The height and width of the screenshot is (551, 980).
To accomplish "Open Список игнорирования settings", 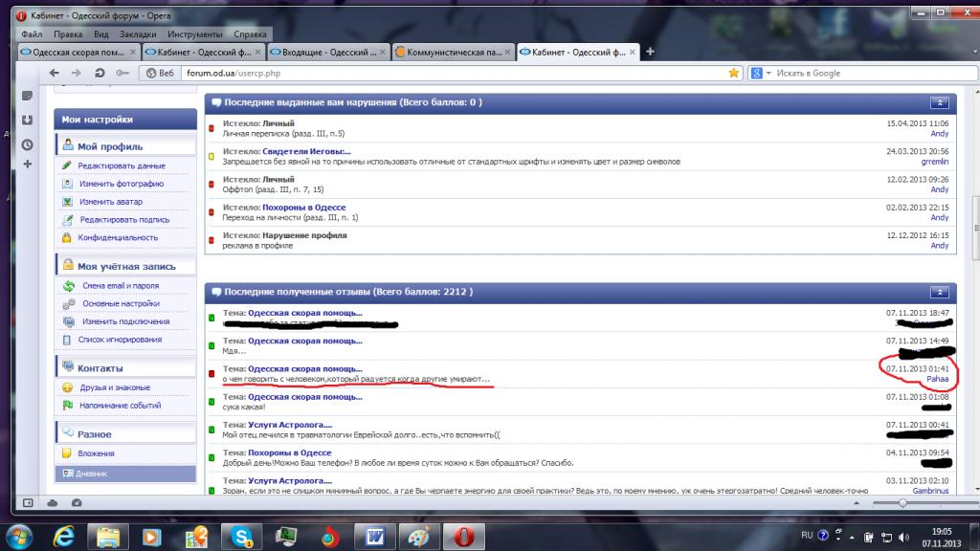I will 119,339.
